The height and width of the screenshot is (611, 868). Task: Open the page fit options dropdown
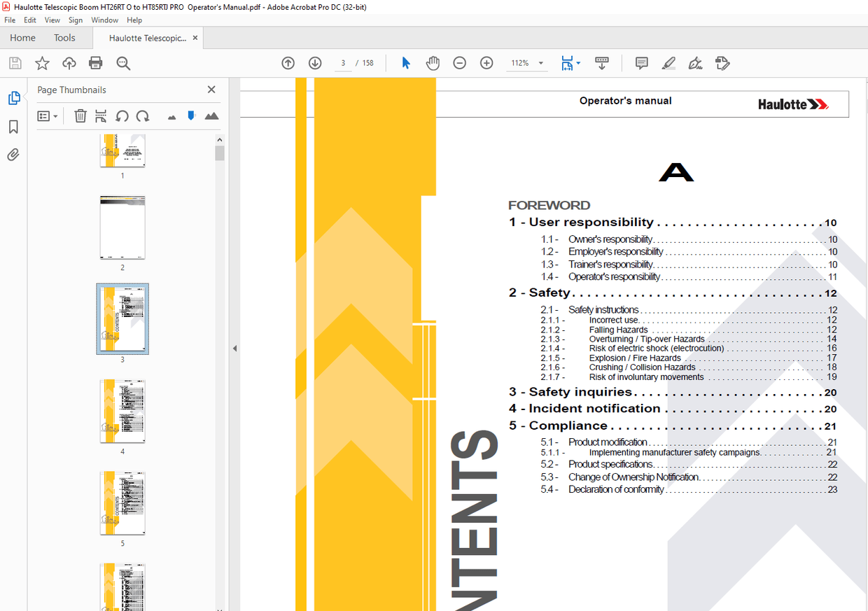[577, 63]
